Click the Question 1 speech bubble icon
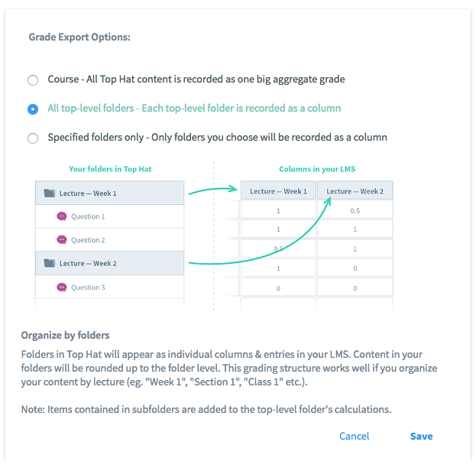Image resolution: width=476 pixels, height=471 pixels. [x=62, y=216]
